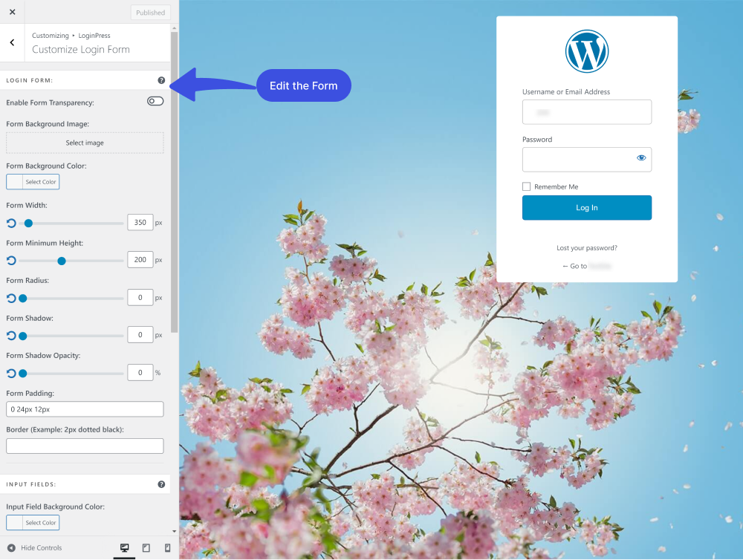
Task: Check the Remember Me checkbox
Action: coord(527,186)
